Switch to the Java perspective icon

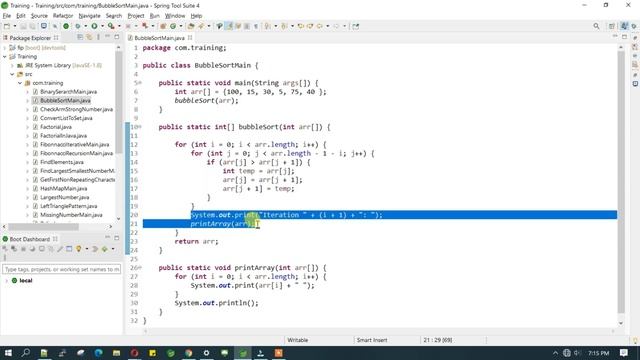coord(624,26)
